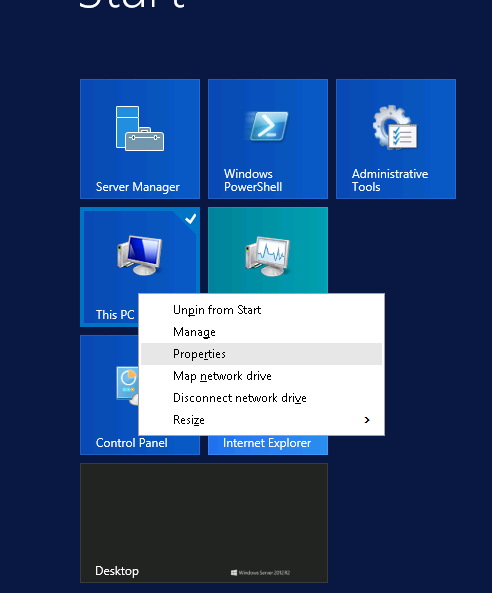Click the Internet Explorer tile label

pyautogui.click(x=267, y=443)
